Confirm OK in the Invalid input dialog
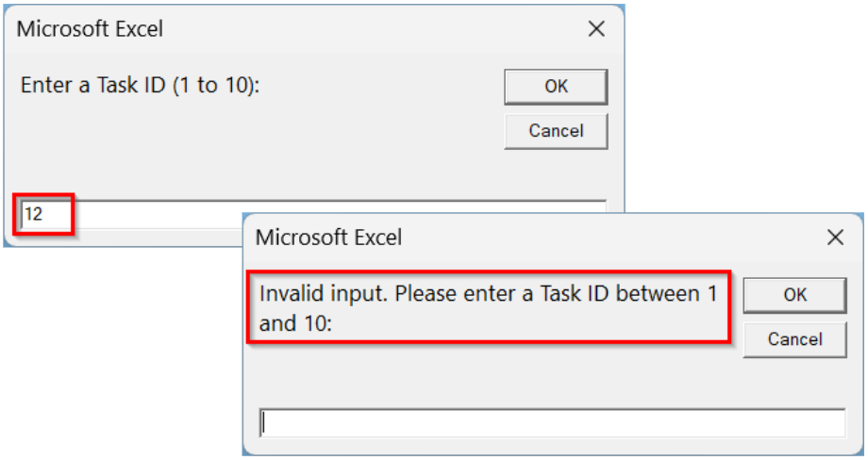Image resolution: width=868 pixels, height=460 pixels. 794,295
